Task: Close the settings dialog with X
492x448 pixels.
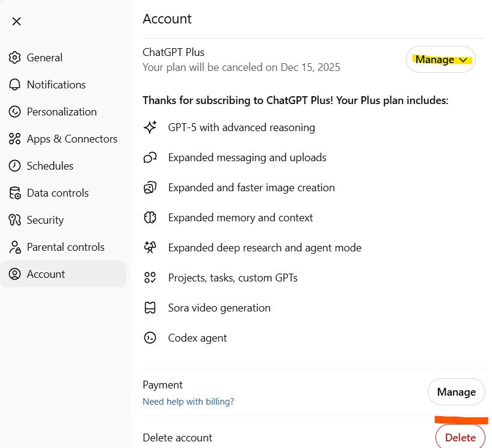Action: point(16,22)
